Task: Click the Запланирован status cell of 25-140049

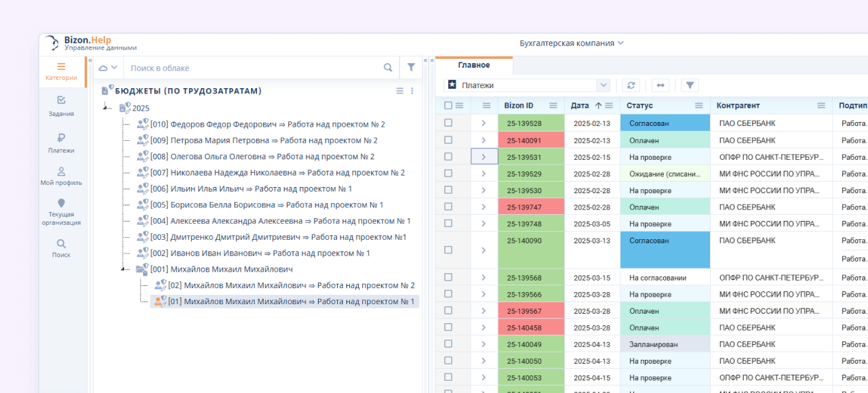Action: (x=665, y=344)
